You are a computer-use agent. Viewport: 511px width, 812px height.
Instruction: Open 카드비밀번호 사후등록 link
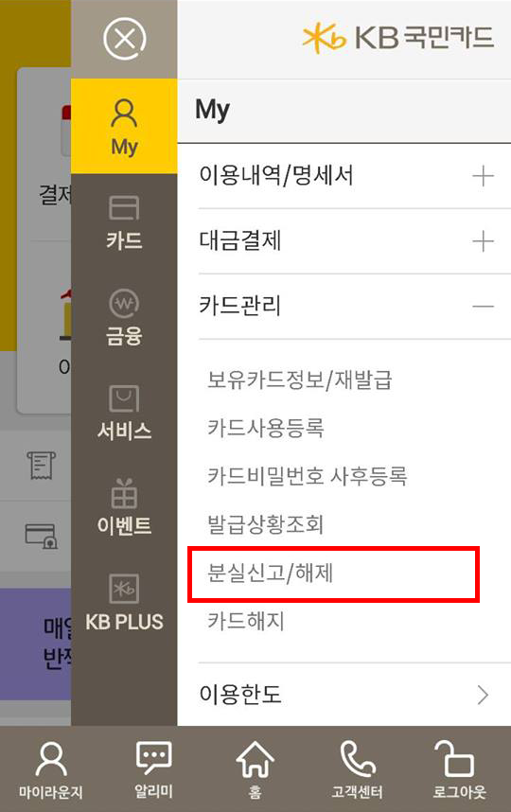coord(307,476)
